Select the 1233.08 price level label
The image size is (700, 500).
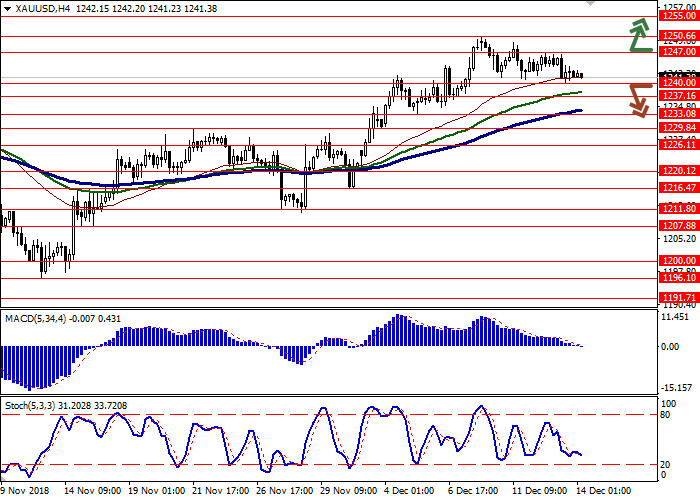678,115
